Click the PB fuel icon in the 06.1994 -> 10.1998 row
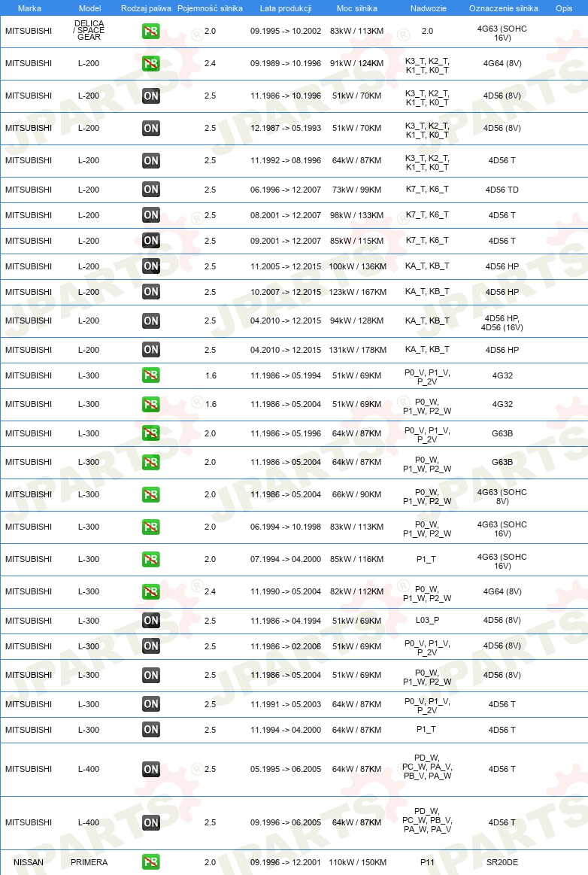 pyautogui.click(x=150, y=527)
